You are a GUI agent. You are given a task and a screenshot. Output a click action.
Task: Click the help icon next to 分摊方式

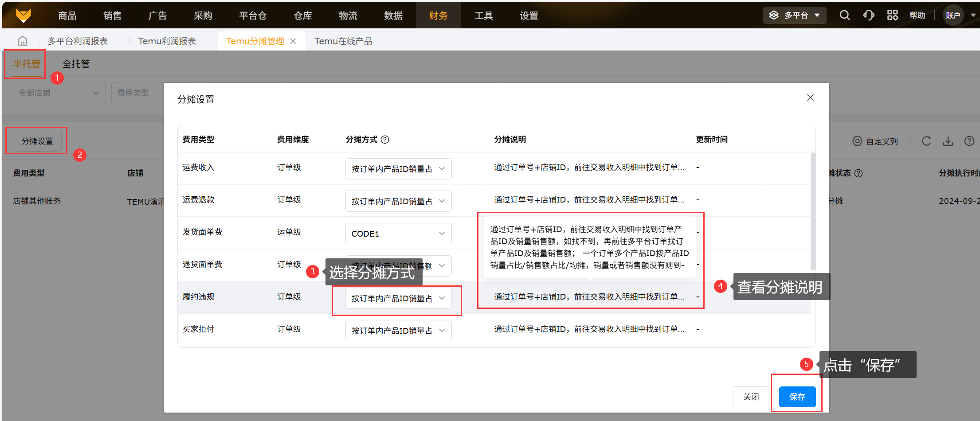(x=385, y=140)
